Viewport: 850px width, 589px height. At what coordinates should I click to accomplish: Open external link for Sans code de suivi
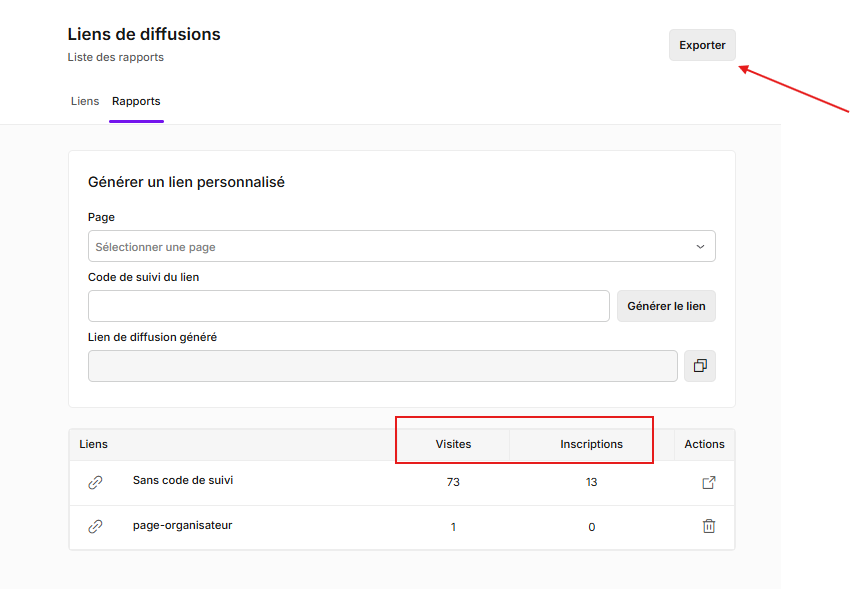tap(709, 483)
